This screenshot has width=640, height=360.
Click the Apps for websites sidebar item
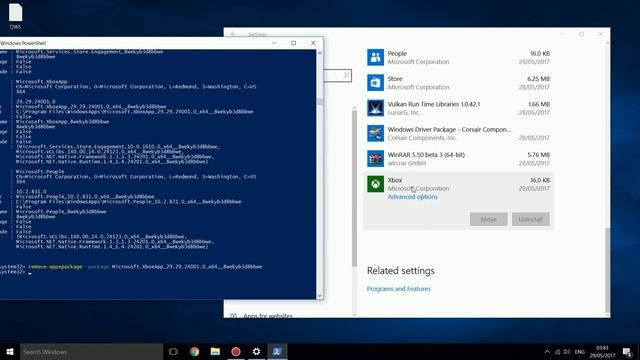tap(268, 316)
